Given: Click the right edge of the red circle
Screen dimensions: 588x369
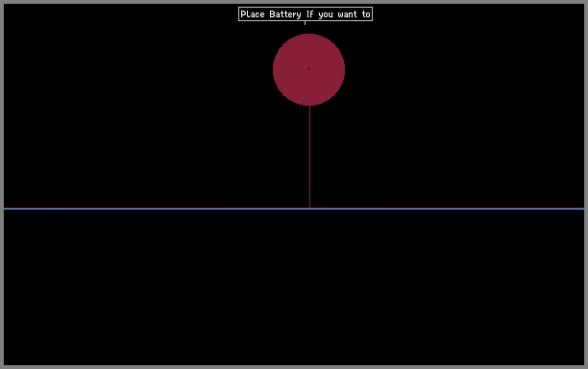Looking at the screenshot, I should pyautogui.click(x=344, y=69).
